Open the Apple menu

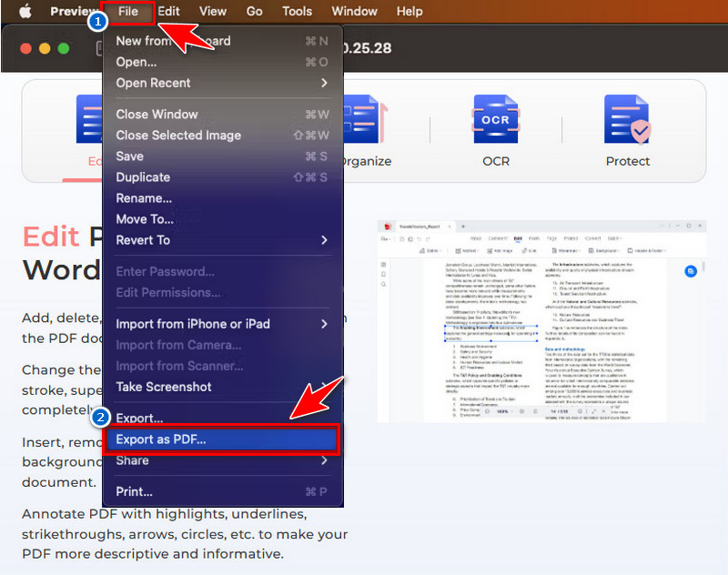tap(25, 11)
